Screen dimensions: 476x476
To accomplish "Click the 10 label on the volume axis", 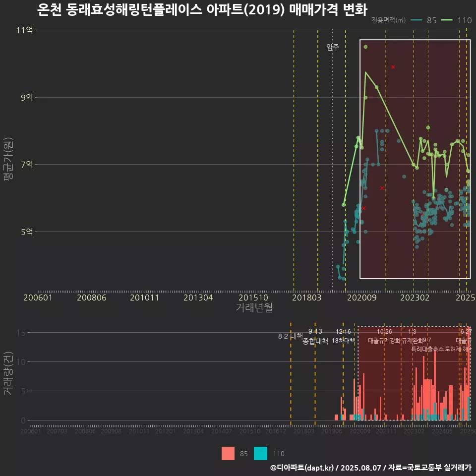I will coord(21,362).
